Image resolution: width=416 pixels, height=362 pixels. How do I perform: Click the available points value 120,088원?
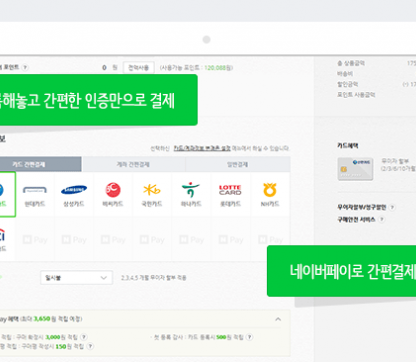tap(218, 68)
